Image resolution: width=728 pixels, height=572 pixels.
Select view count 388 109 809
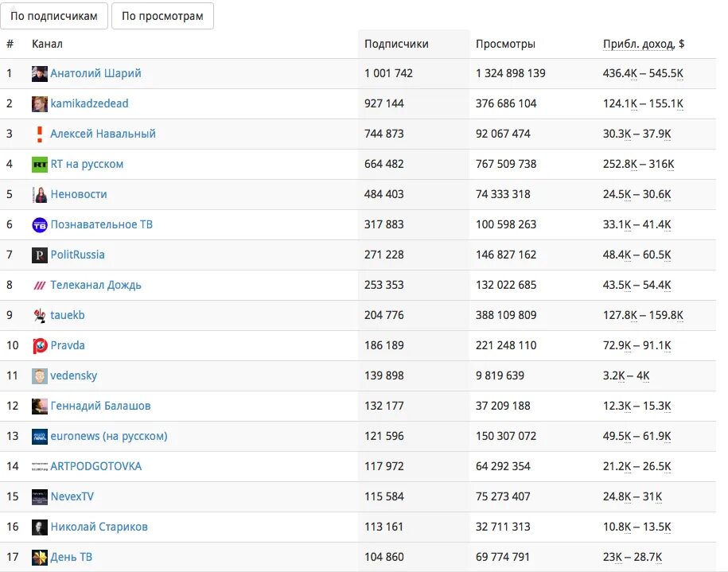click(505, 315)
